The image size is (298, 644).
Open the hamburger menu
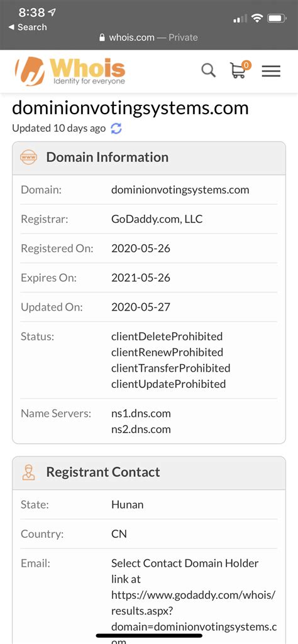pos(271,71)
